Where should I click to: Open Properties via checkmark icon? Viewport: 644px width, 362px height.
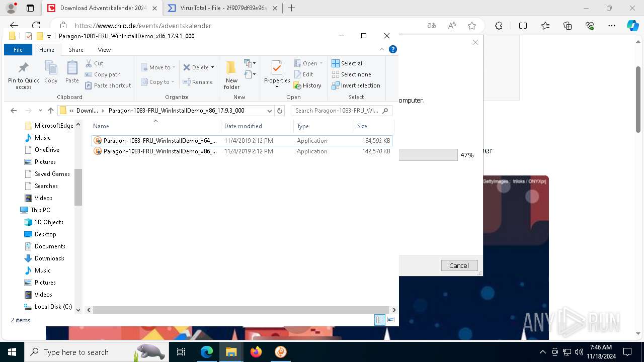point(277,68)
